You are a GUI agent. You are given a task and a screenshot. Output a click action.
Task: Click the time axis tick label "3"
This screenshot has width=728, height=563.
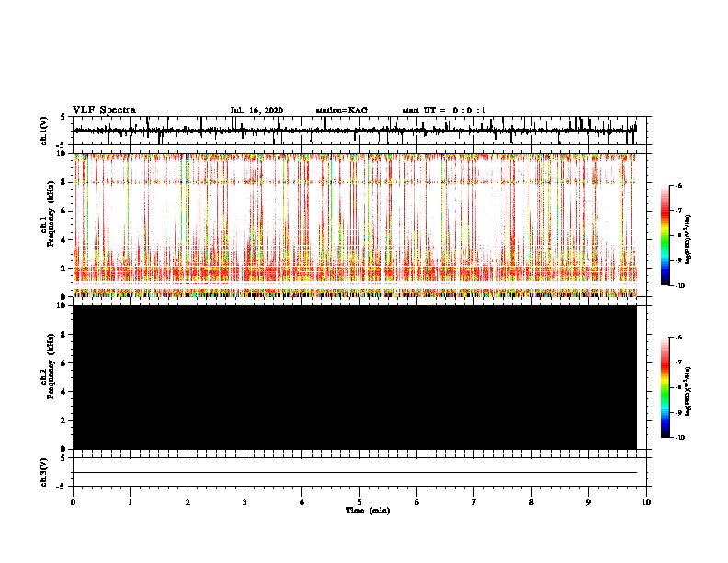coord(245,502)
